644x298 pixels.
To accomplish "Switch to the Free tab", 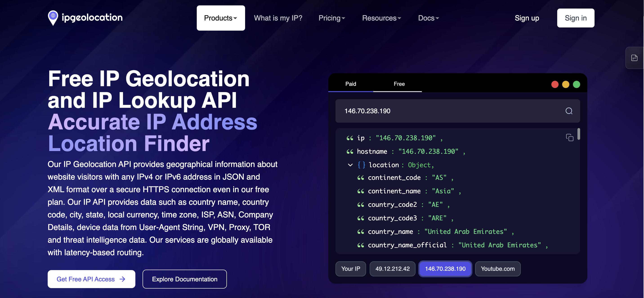I will [x=399, y=84].
